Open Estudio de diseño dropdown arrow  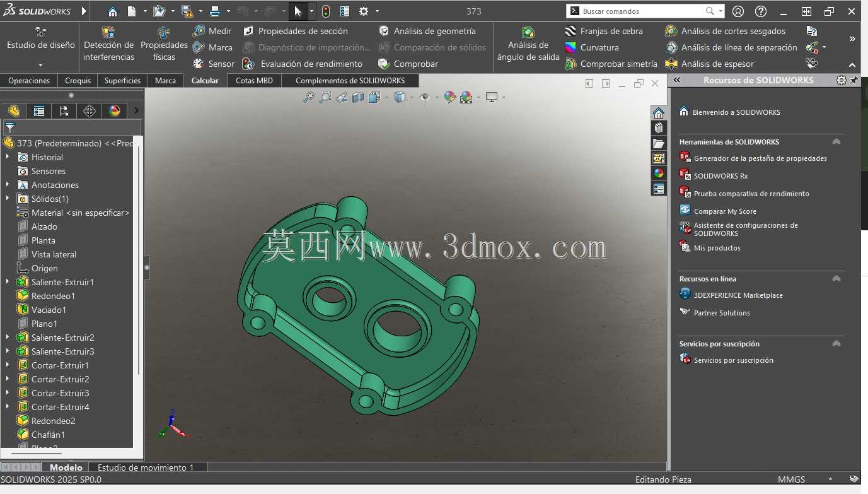click(x=41, y=65)
